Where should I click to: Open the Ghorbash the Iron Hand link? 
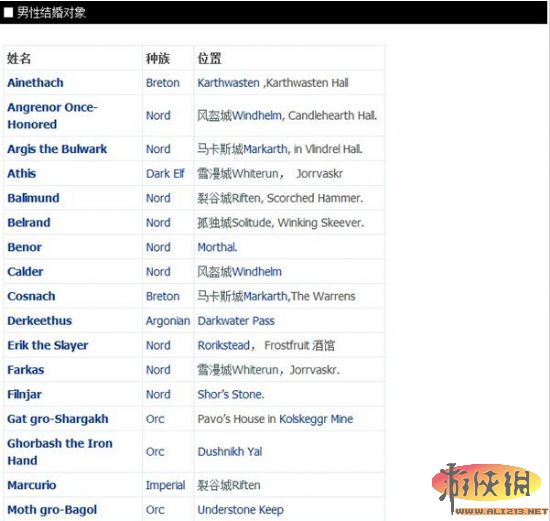60,452
